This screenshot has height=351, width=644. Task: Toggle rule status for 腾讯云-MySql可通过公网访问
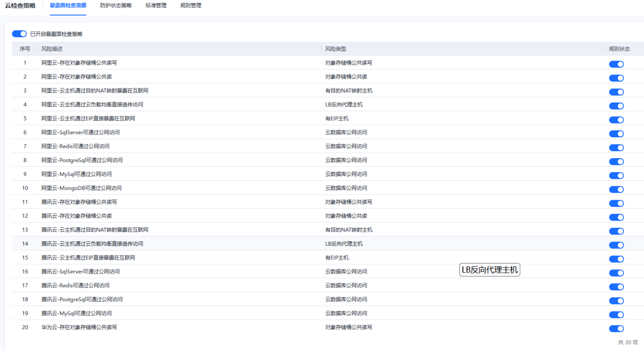[x=616, y=315]
